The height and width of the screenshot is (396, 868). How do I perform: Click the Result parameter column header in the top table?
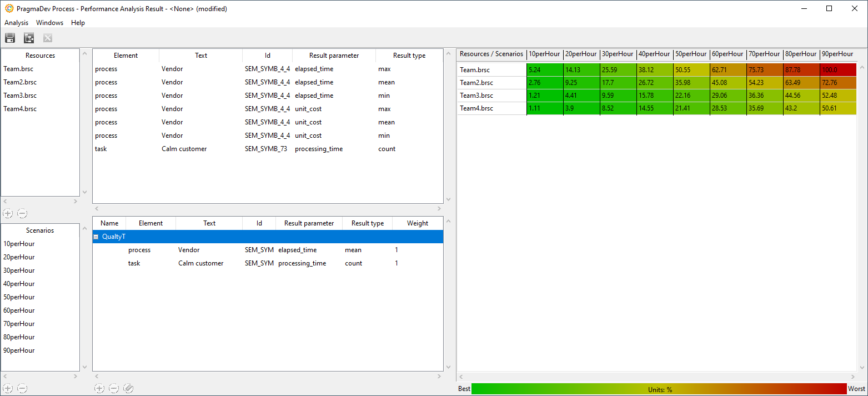pyautogui.click(x=334, y=56)
